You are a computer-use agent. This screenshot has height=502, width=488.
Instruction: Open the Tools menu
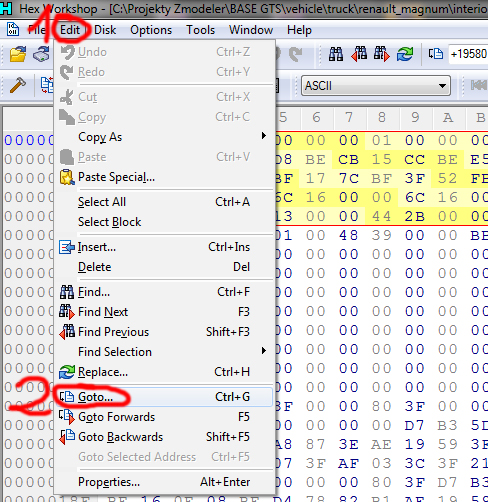pos(200,30)
